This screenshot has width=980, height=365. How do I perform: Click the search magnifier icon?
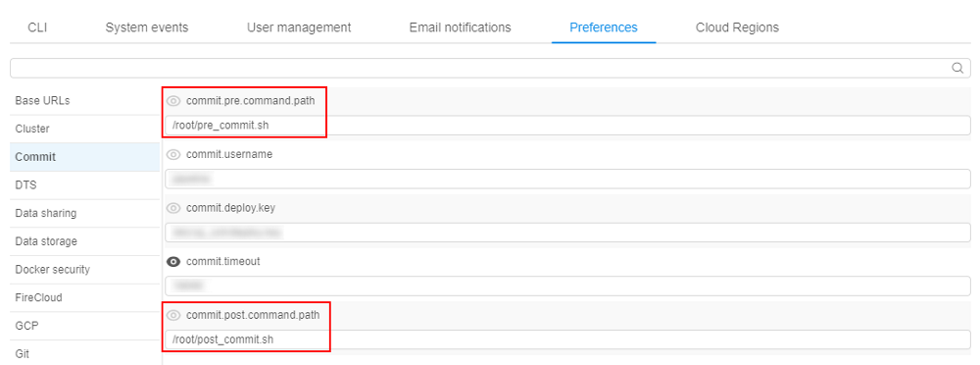pyautogui.click(x=956, y=68)
